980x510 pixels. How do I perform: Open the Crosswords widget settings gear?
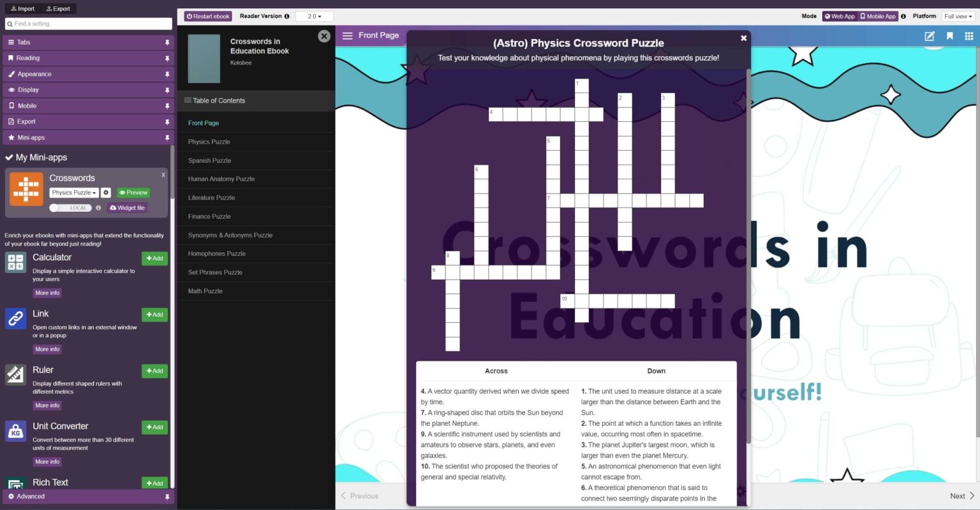[106, 192]
